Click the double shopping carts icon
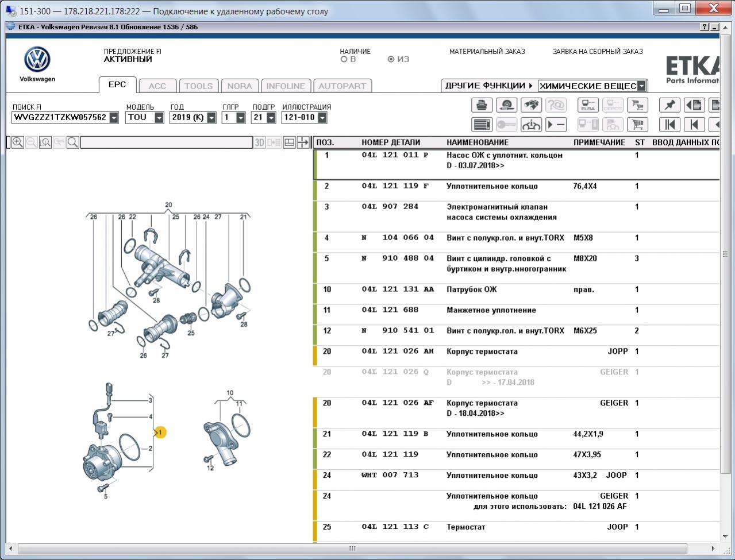This screenshot has width=735, height=560. [x=637, y=105]
